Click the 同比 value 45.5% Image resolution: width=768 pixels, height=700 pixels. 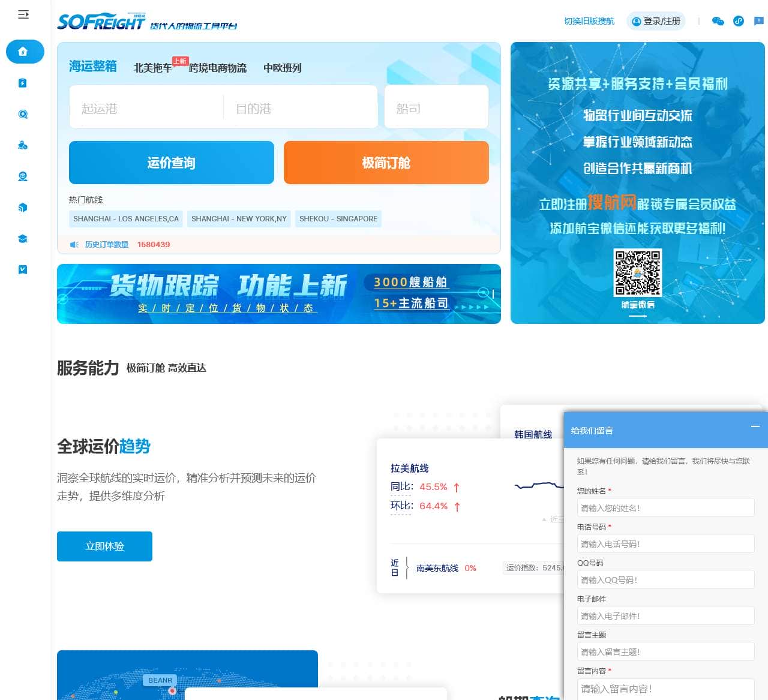pos(433,487)
